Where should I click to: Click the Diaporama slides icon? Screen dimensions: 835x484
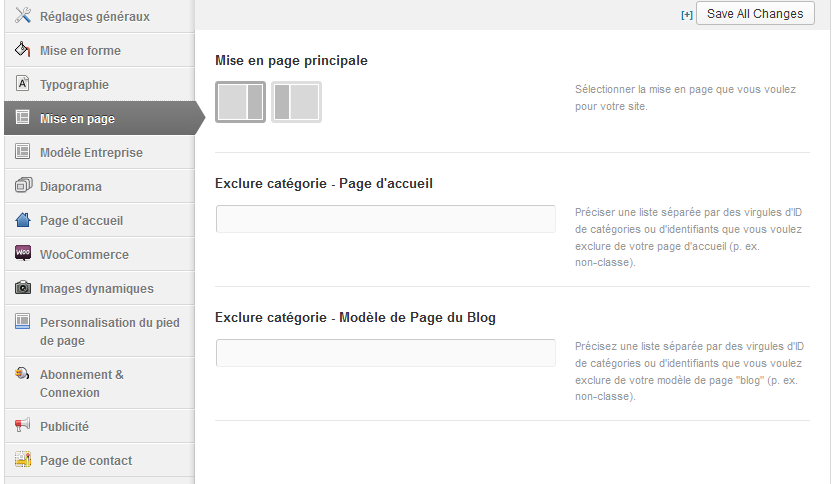tap(23, 186)
